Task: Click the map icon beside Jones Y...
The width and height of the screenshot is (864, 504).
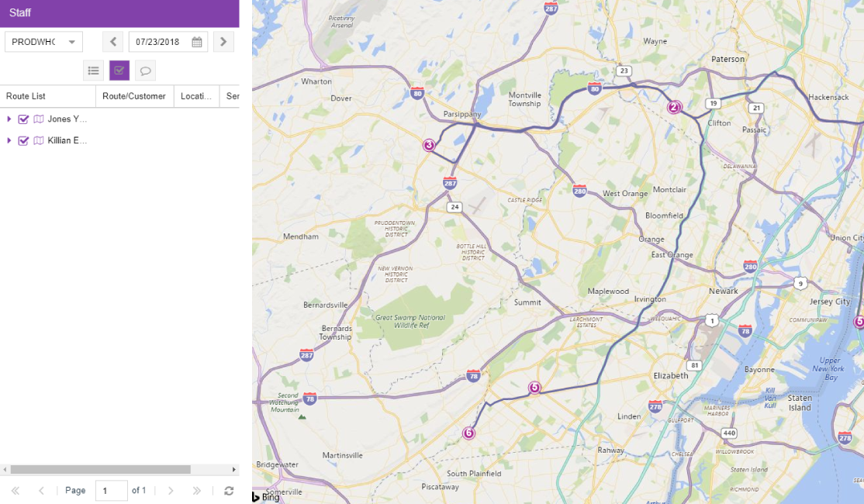Action: tap(39, 119)
